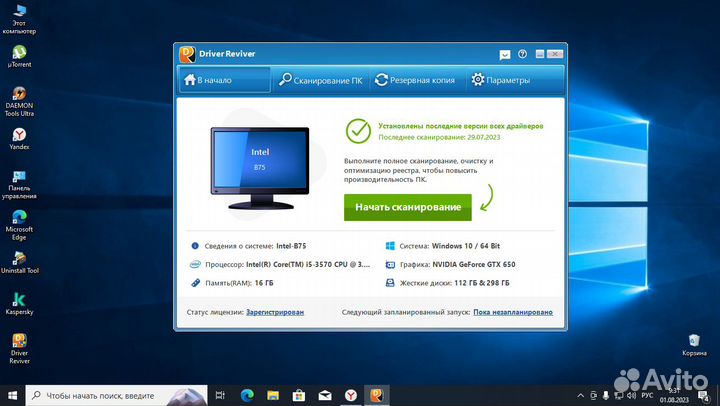This screenshot has width=720, height=406.
Task: Open the notification center icon
Action: coord(704,395)
